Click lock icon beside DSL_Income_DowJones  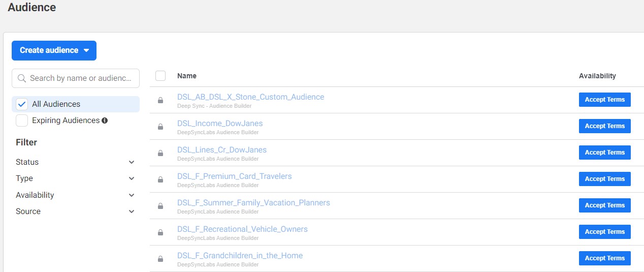[160, 127]
